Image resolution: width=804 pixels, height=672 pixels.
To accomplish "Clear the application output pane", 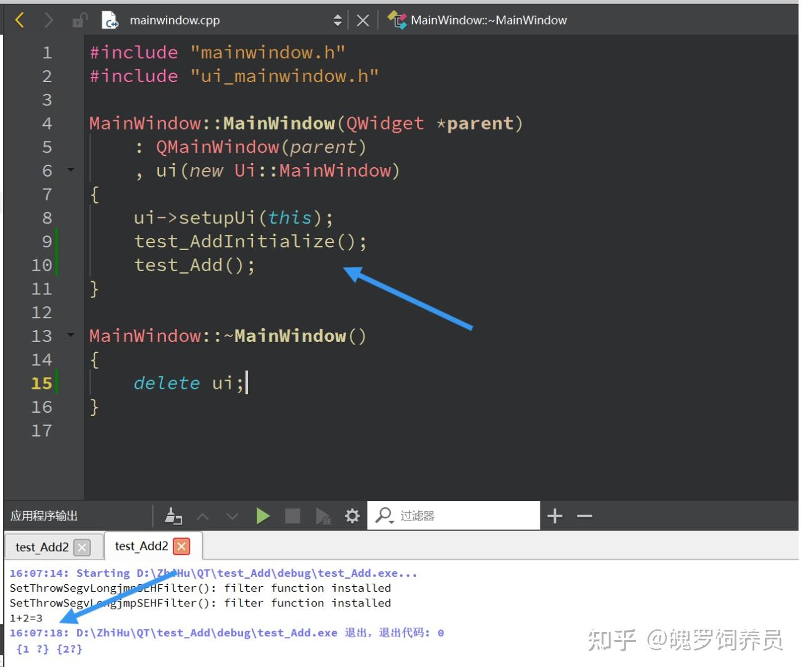I will click(173, 515).
